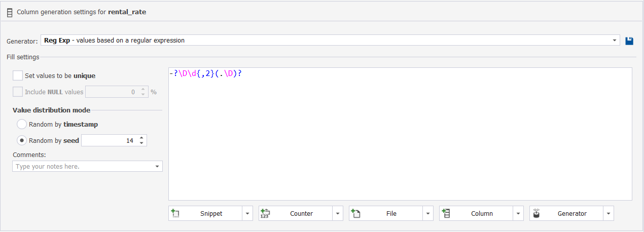644x232 pixels.
Task: Click the regex text -?\D\d{,2}(.\D)?
Action: click(x=205, y=73)
